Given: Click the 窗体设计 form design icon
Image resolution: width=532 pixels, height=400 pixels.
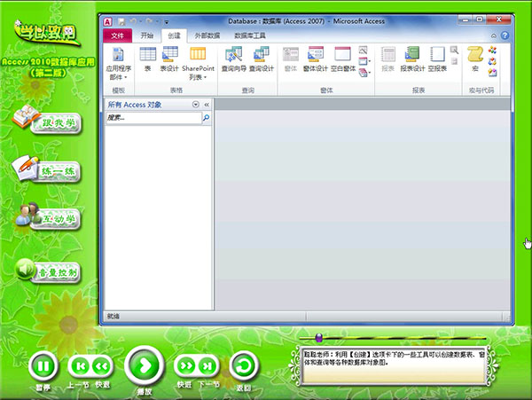Looking at the screenshot, I should pyautogui.click(x=315, y=59).
